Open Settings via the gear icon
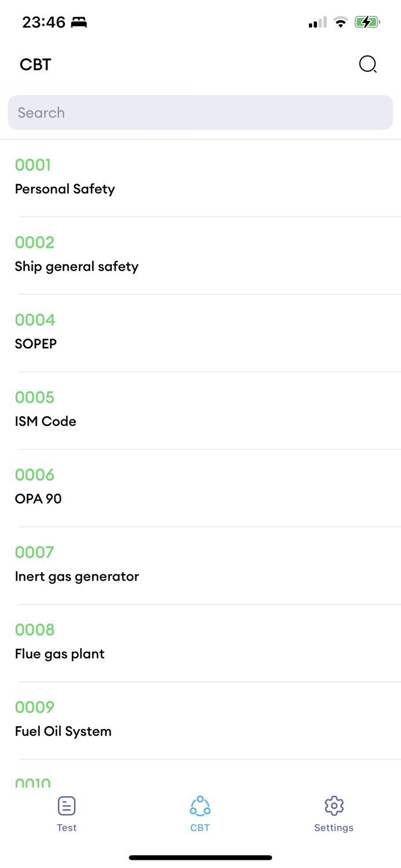 coord(334,805)
